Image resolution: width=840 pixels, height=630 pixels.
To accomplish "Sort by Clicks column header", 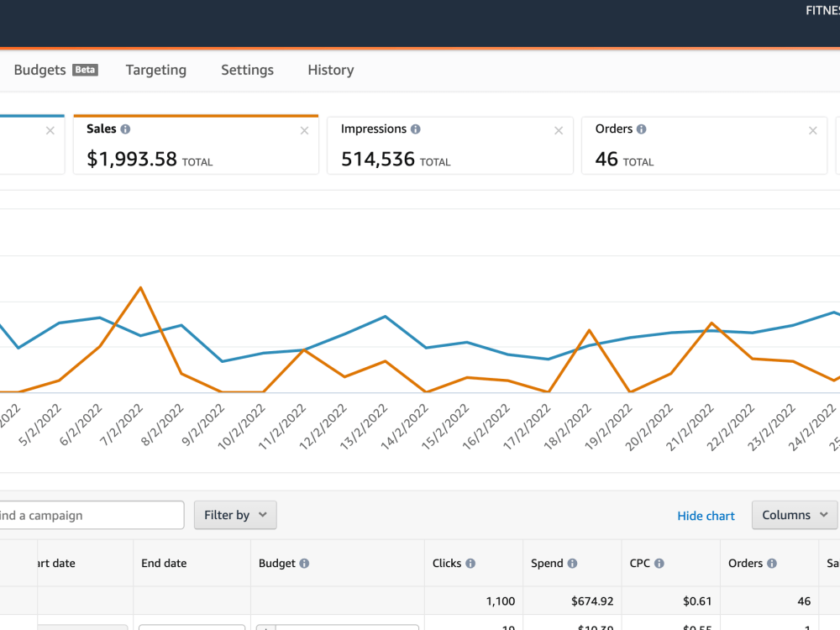I will click(x=447, y=563).
